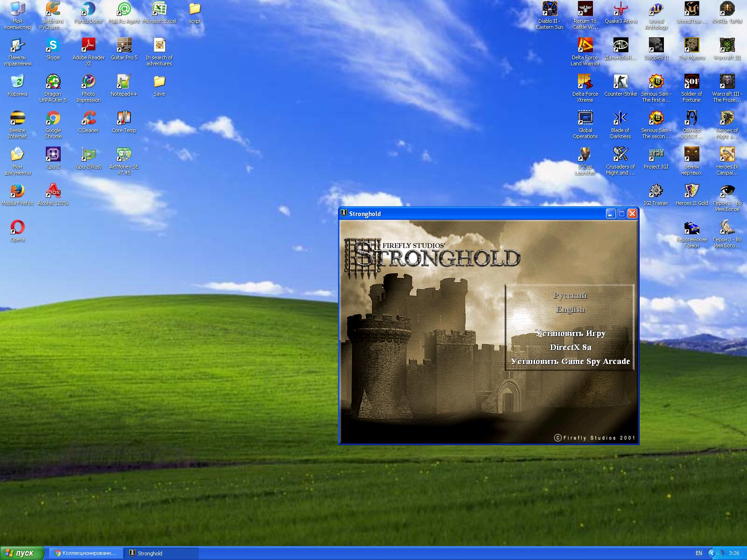Switch to Chrome taskbar window Коллекционировани…
747x560 pixels.
point(86,553)
